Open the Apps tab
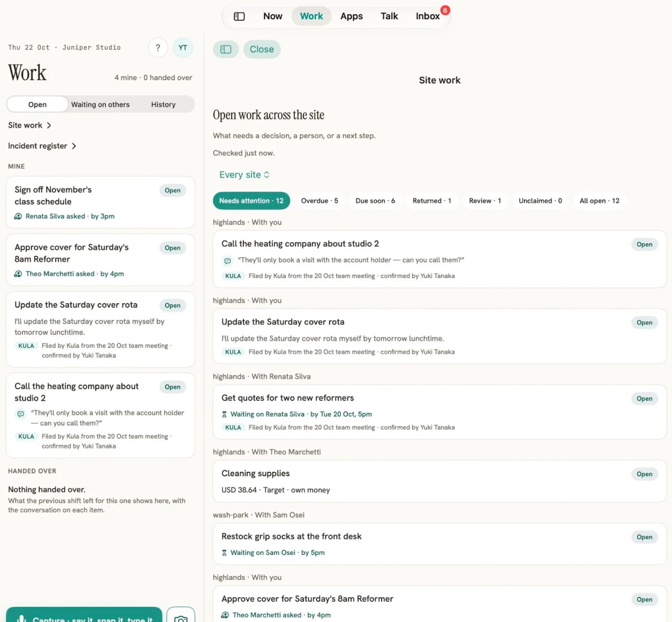 tap(351, 16)
